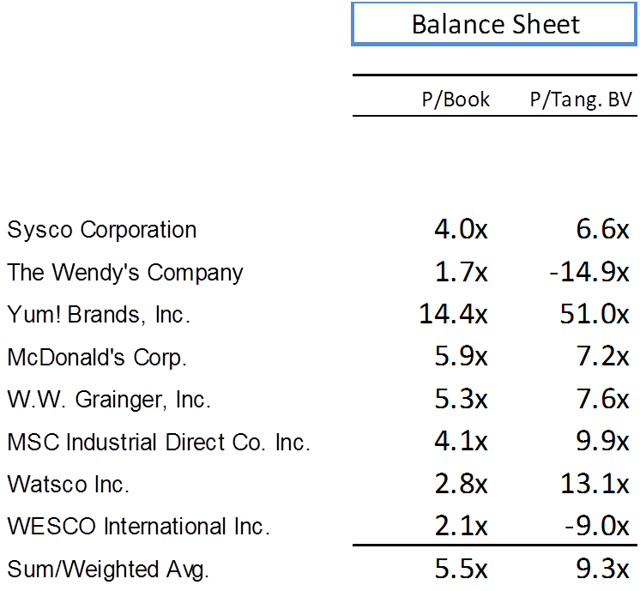Click the Watsco Inc. row label

(x=68, y=485)
